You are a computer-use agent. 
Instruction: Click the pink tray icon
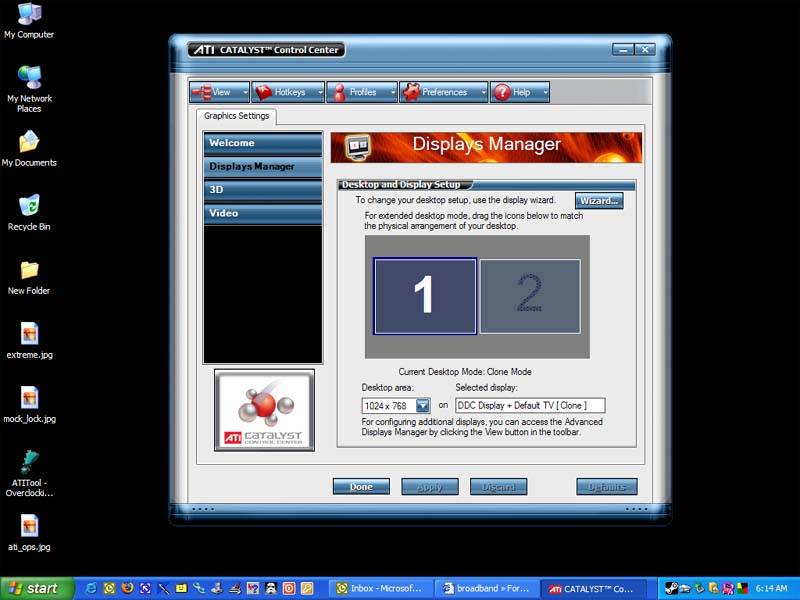click(x=728, y=589)
